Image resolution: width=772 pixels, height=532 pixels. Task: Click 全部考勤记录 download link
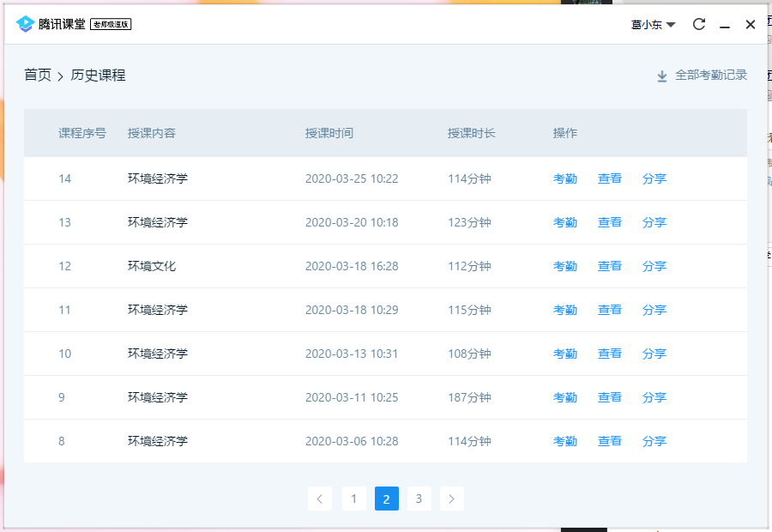pyautogui.click(x=710, y=76)
